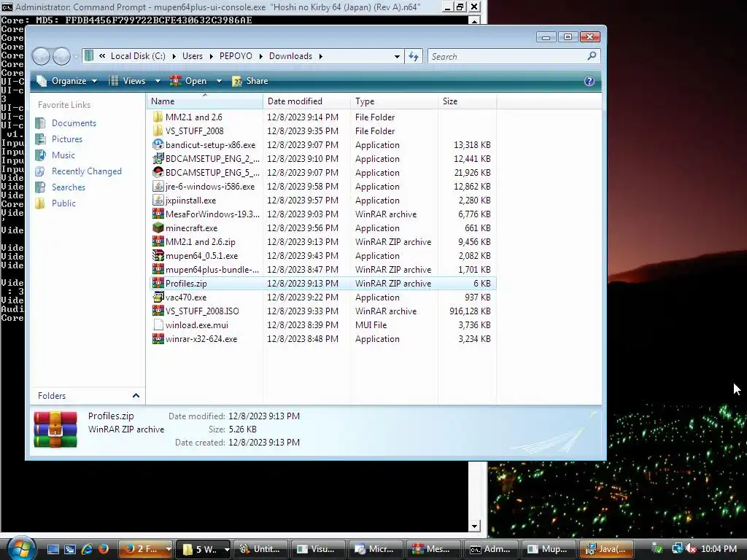Sort by the Type column header

point(394,101)
